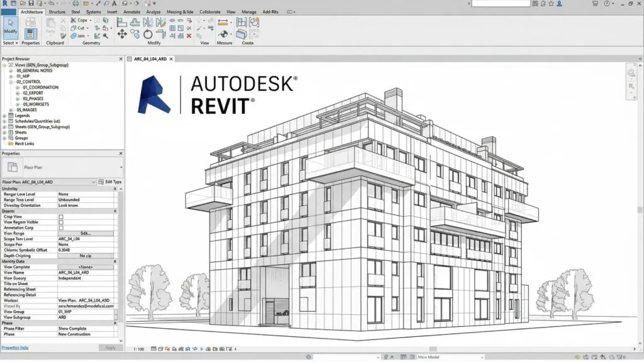Switch to the Structure ribbon tab
The height and width of the screenshot is (362, 644).
point(57,12)
